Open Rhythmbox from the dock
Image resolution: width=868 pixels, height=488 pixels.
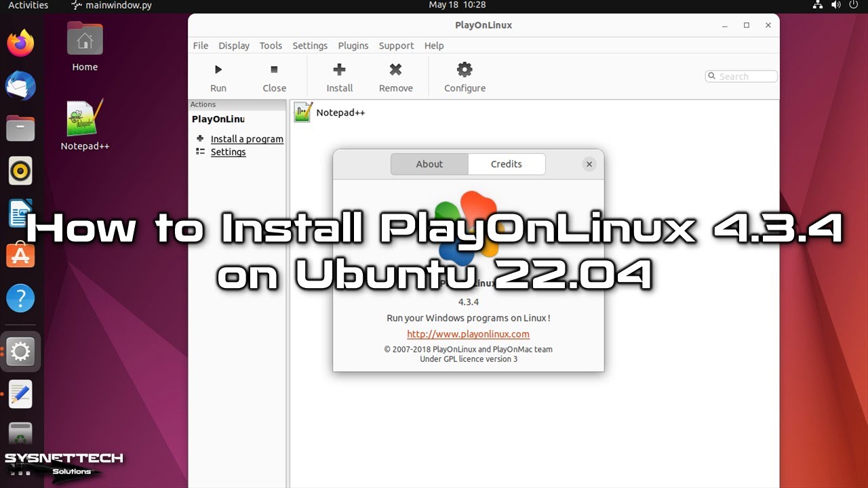tap(20, 171)
